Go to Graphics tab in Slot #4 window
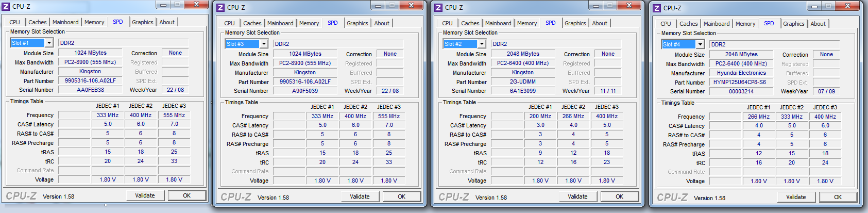Image resolution: width=868 pixels, height=213 pixels. pyautogui.click(x=794, y=24)
